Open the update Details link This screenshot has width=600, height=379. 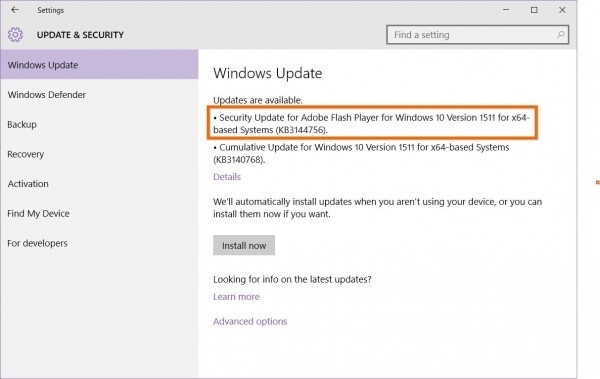pyautogui.click(x=227, y=177)
